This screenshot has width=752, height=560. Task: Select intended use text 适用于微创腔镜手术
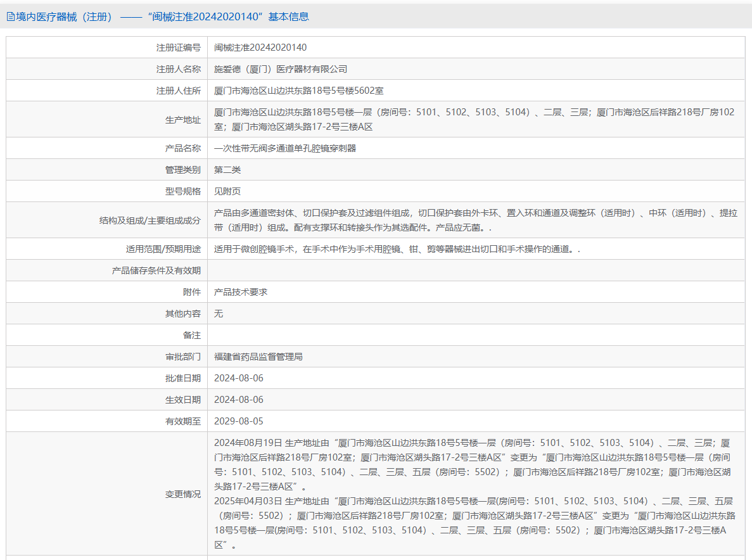pos(397,249)
